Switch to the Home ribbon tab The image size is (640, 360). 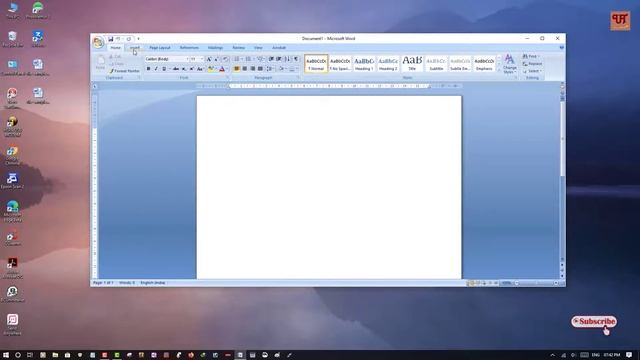[116, 48]
